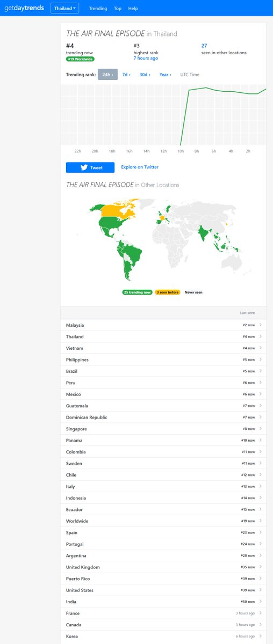
Task: Open the Argentina row
Action: (163, 556)
